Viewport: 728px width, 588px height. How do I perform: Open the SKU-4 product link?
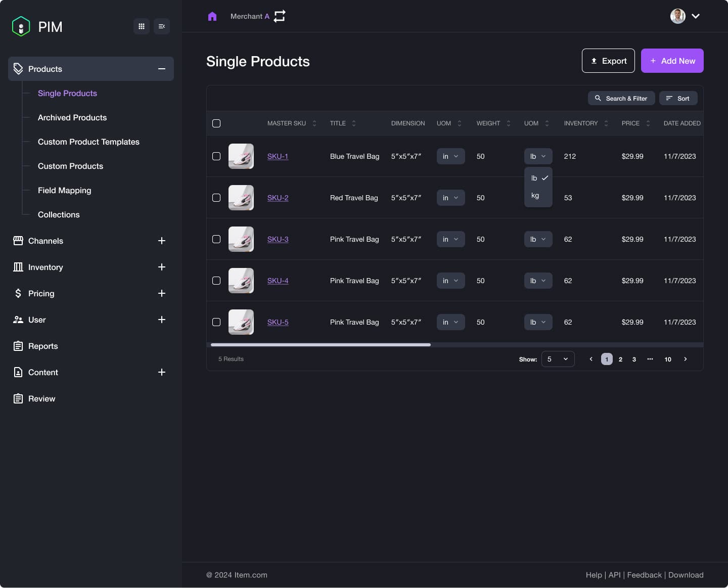pos(278,281)
